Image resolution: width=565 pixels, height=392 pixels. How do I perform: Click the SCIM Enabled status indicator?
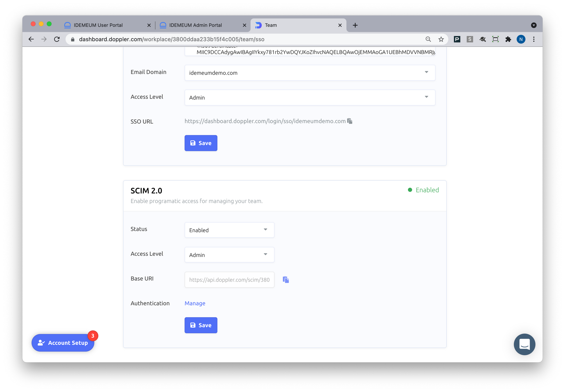423,190
